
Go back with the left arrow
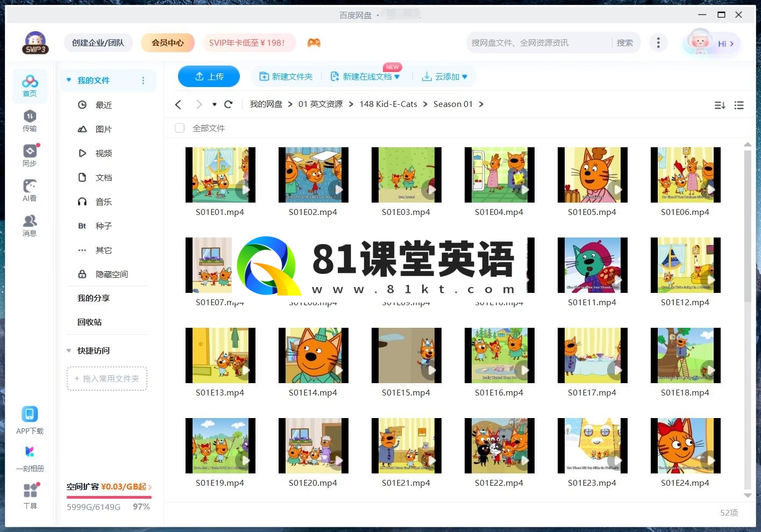point(179,104)
